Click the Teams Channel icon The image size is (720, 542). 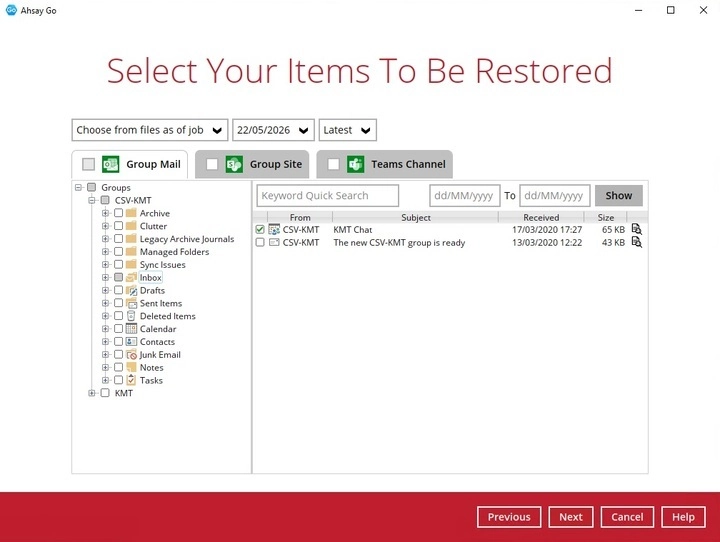(x=356, y=164)
